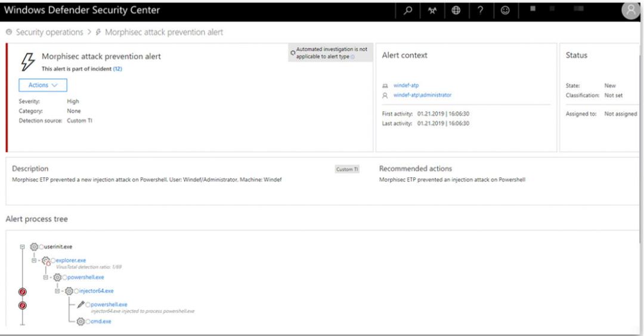
Task: Click gear icon of injector64.exe
Action: 69,291
